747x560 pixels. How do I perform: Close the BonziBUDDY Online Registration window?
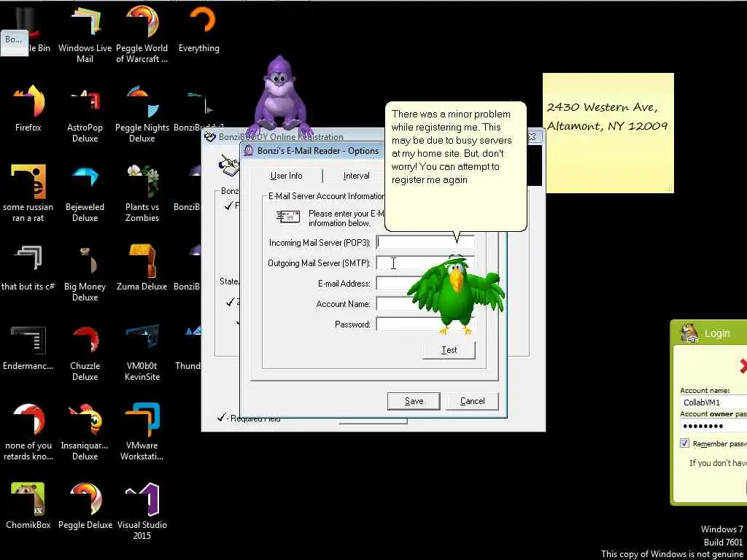(532, 137)
